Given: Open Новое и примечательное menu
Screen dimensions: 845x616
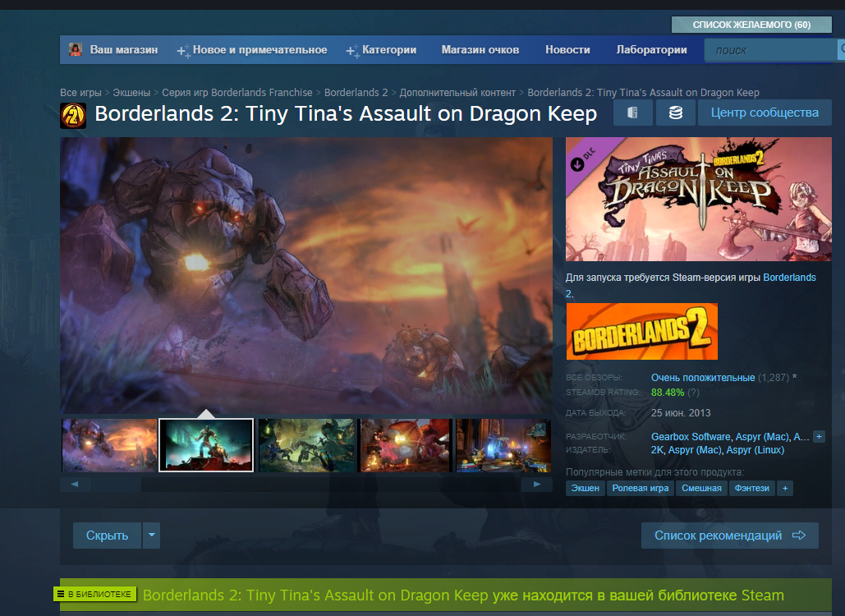Looking at the screenshot, I should pos(259,49).
